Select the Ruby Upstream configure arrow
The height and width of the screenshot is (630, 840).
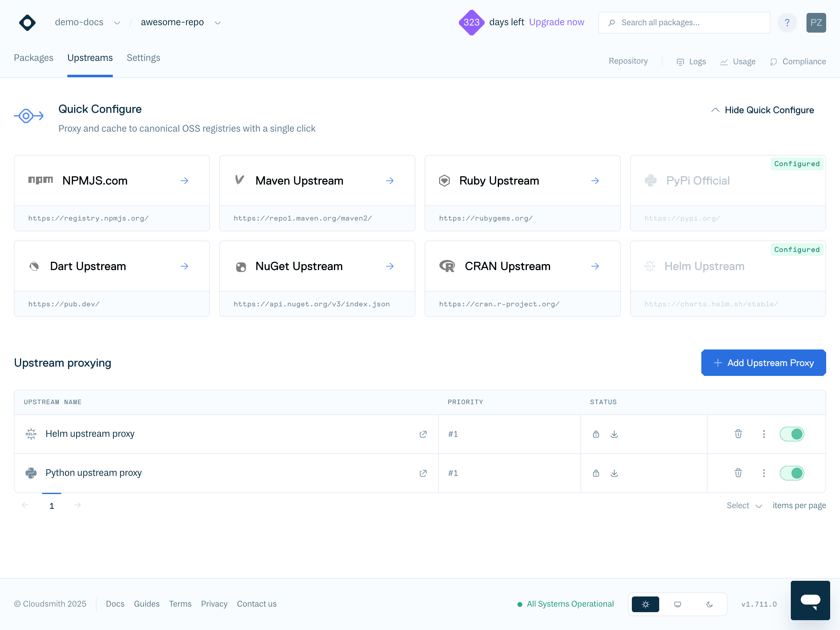(x=595, y=181)
